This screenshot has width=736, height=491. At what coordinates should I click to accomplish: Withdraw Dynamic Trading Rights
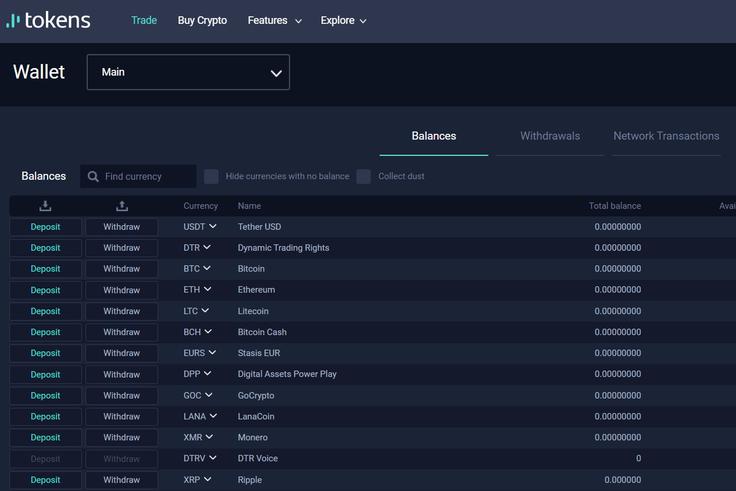click(122, 248)
